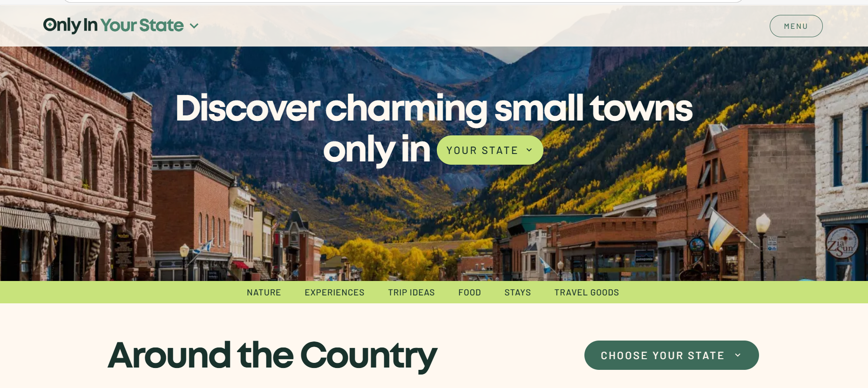868x388 pixels.
Task: Click the Around the Country heading
Action: click(x=272, y=356)
